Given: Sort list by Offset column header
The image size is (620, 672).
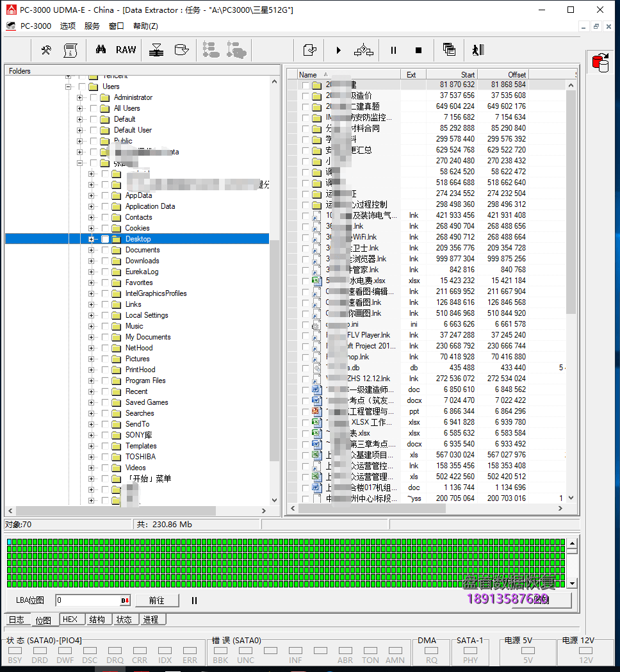Looking at the screenshot, I should point(503,74).
